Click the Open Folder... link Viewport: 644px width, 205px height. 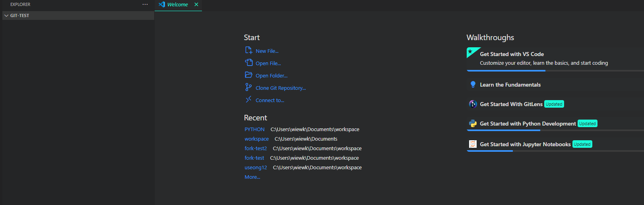click(x=272, y=75)
